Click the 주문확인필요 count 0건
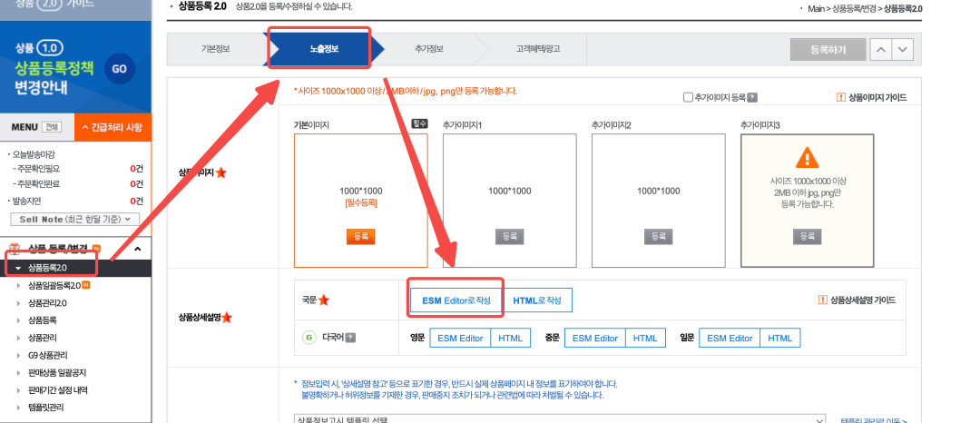 (x=136, y=168)
